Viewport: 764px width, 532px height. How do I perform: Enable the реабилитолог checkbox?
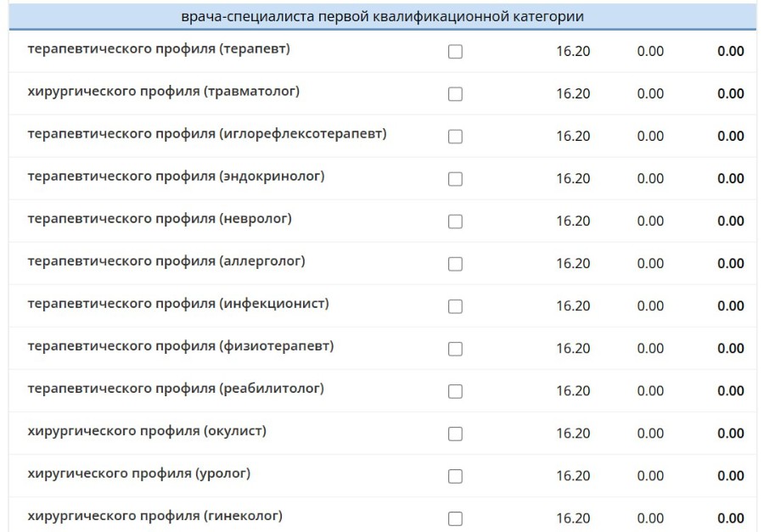point(455,391)
